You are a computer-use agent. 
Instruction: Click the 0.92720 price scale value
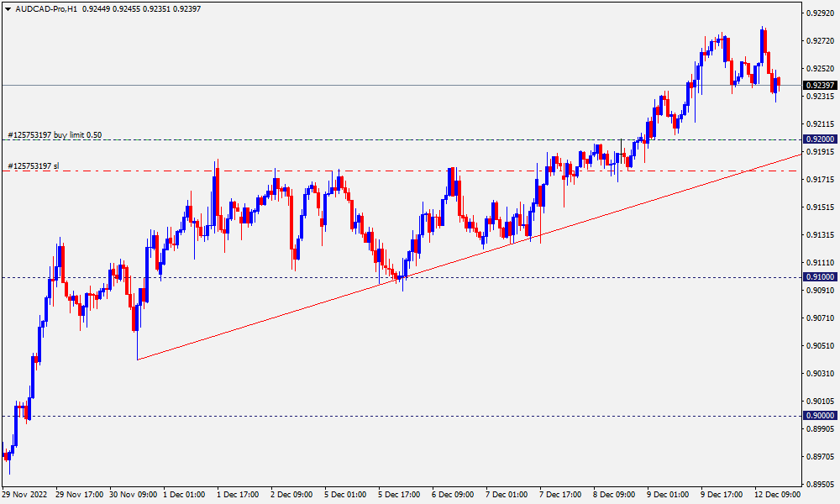pyautogui.click(x=820, y=40)
